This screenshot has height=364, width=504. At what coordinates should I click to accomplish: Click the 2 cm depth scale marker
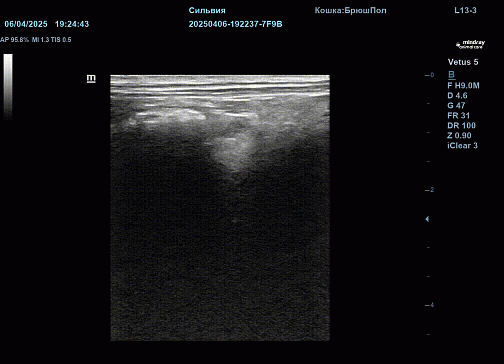(430, 190)
